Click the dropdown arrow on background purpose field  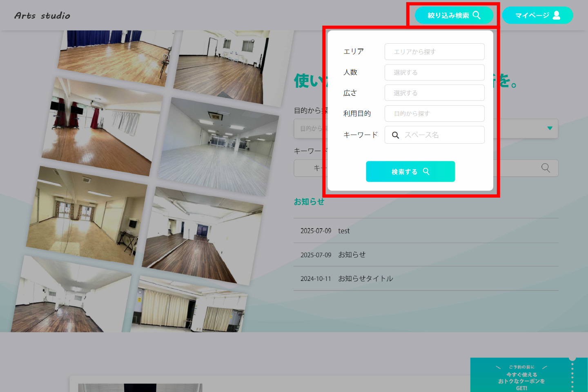click(550, 128)
